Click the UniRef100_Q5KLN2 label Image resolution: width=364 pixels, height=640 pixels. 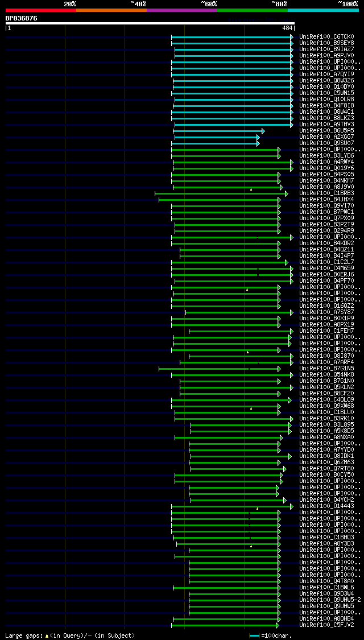(326, 387)
